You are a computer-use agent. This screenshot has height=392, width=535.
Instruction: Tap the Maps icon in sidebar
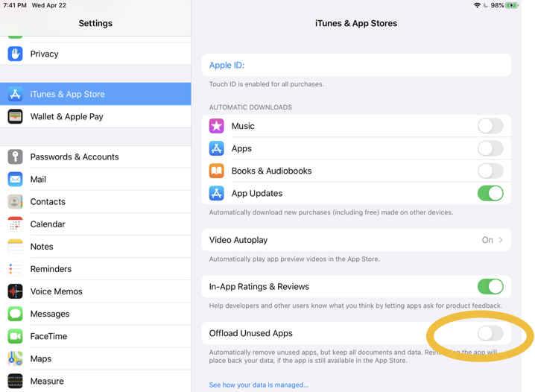[x=15, y=358]
